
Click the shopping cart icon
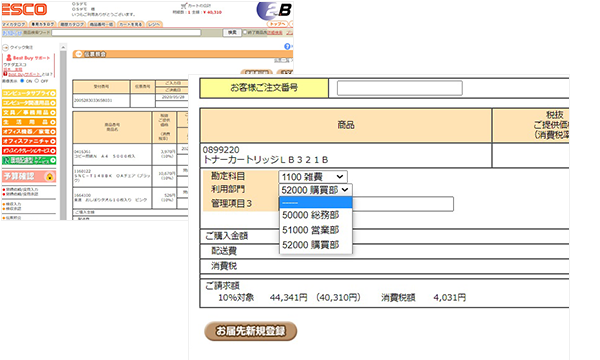tap(184, 6)
